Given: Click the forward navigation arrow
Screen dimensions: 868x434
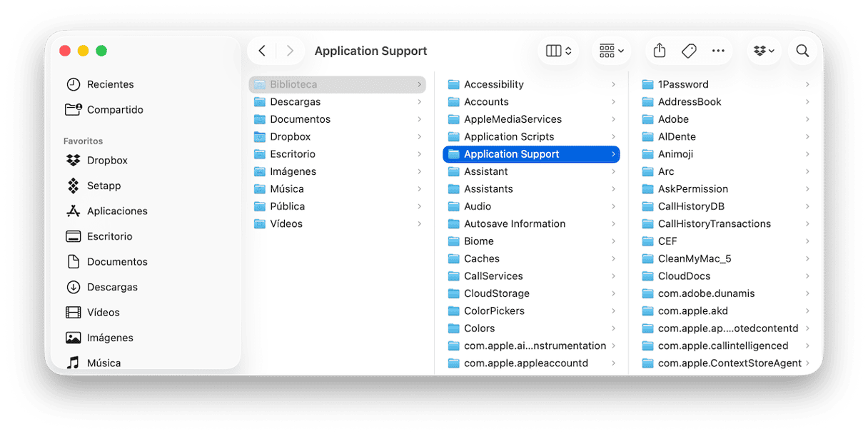Looking at the screenshot, I should 290,51.
